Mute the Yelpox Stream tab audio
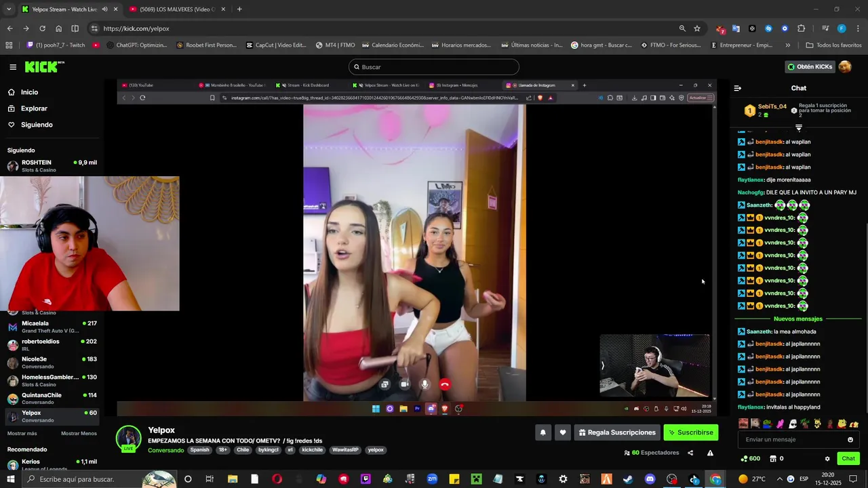 104,9
